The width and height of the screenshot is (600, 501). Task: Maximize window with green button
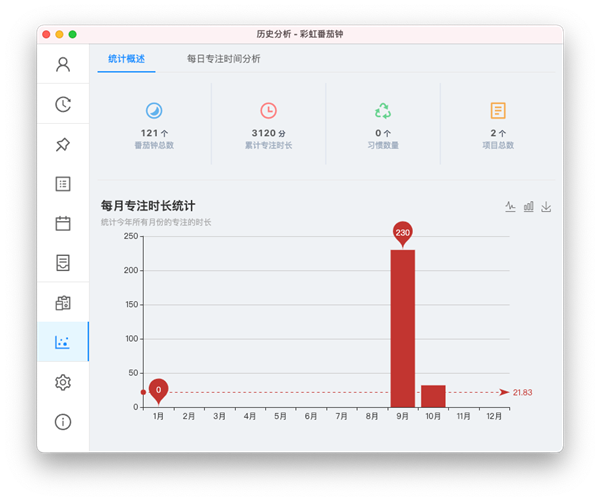pyautogui.click(x=72, y=34)
